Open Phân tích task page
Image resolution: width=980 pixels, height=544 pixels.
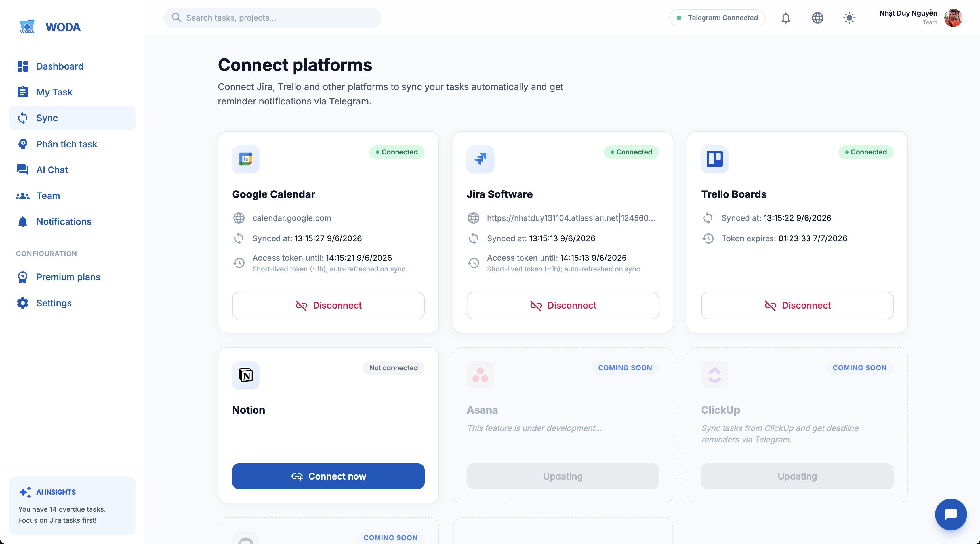point(72,144)
